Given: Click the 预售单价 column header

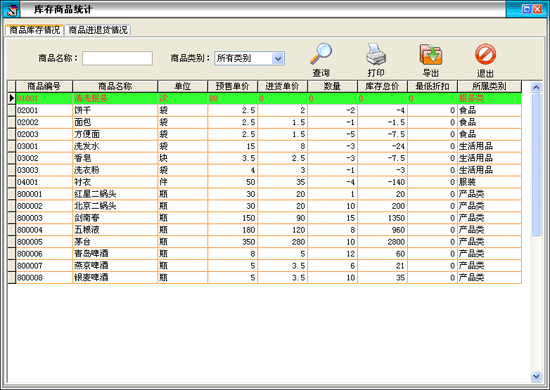Looking at the screenshot, I should tap(232, 86).
